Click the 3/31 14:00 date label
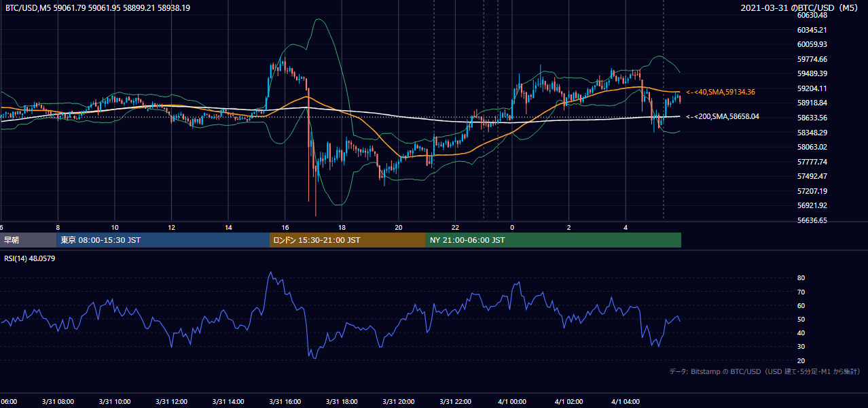 228,402
